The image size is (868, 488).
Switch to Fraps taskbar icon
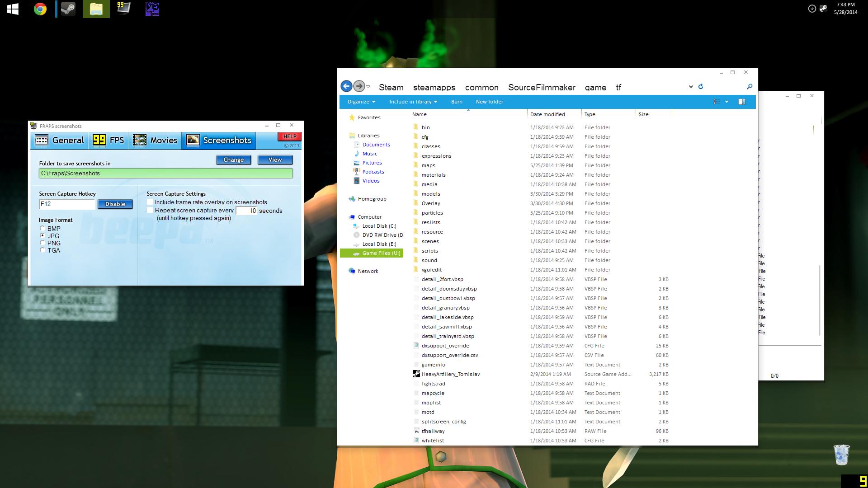(123, 9)
